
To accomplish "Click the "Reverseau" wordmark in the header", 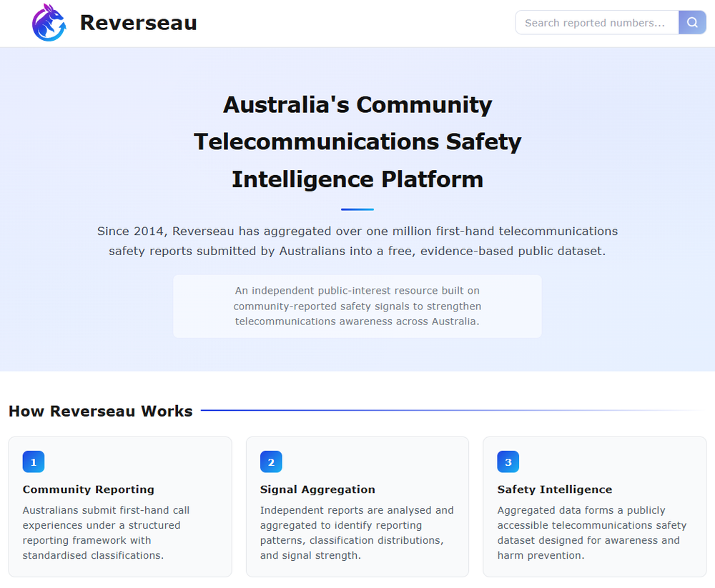I will [x=139, y=22].
